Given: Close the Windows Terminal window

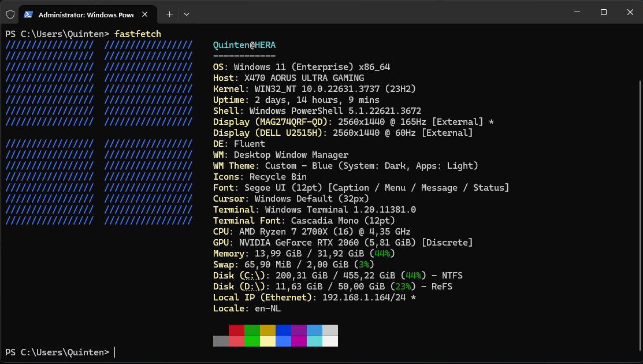Looking at the screenshot, I should coord(629,12).
